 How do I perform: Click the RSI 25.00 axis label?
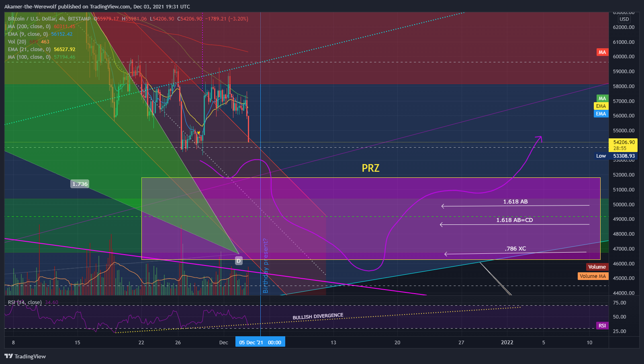[619, 331]
